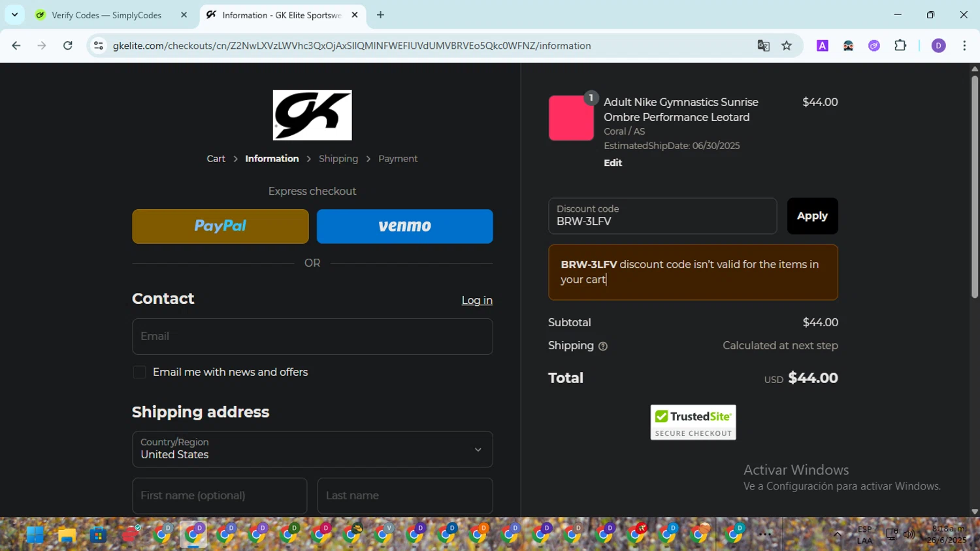Click the Total USD $44.00 amount

[x=813, y=378]
